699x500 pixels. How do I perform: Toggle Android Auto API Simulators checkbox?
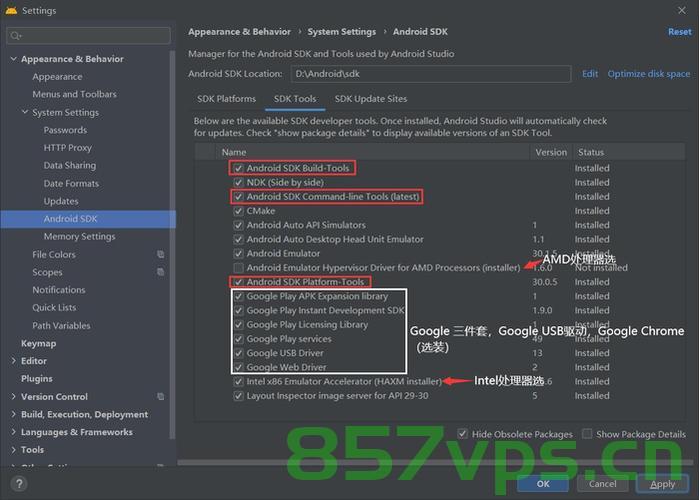click(238, 225)
